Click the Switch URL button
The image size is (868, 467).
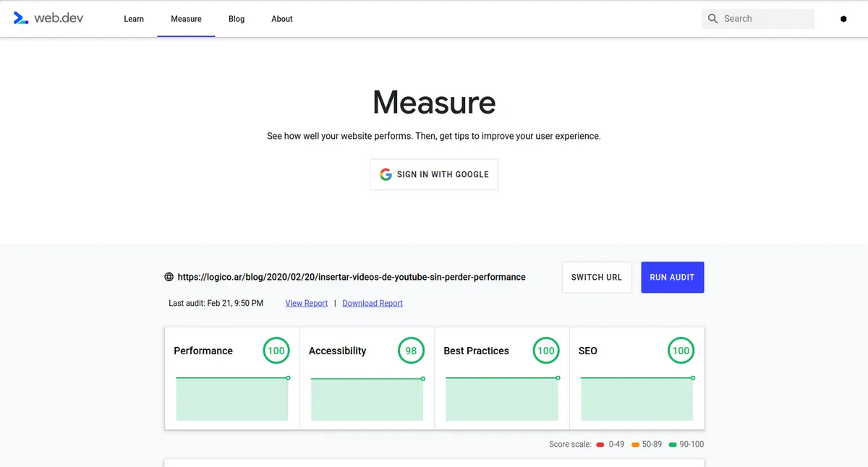point(597,278)
